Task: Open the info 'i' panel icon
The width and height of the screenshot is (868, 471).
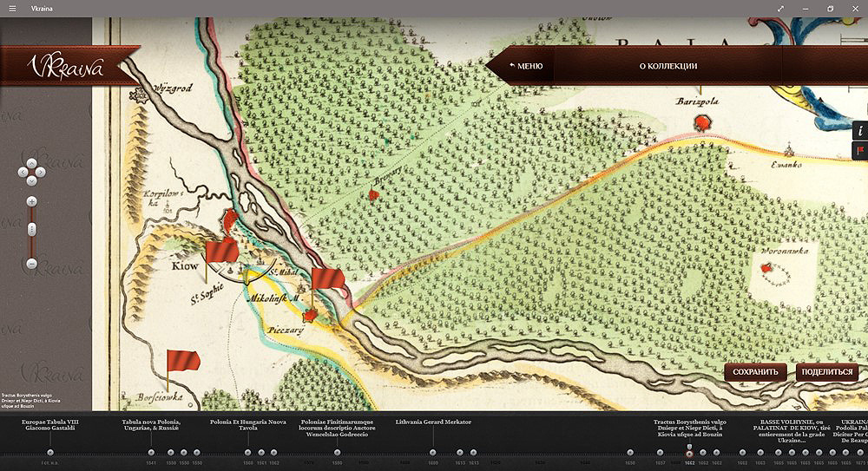Action: click(x=859, y=131)
